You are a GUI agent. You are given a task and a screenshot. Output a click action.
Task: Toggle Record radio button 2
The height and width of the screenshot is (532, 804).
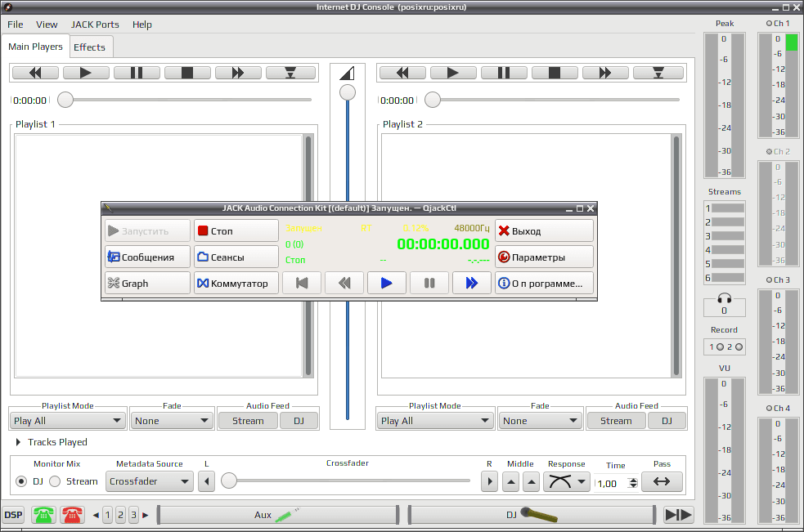pyautogui.click(x=739, y=347)
